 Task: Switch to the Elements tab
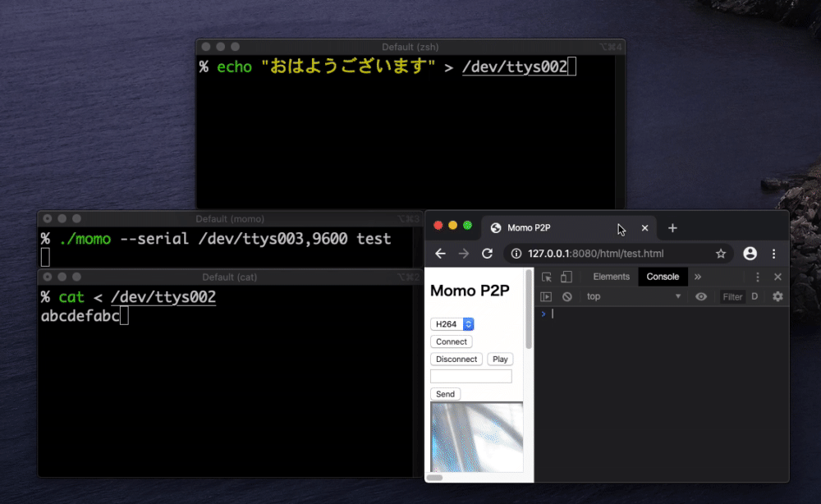click(611, 277)
